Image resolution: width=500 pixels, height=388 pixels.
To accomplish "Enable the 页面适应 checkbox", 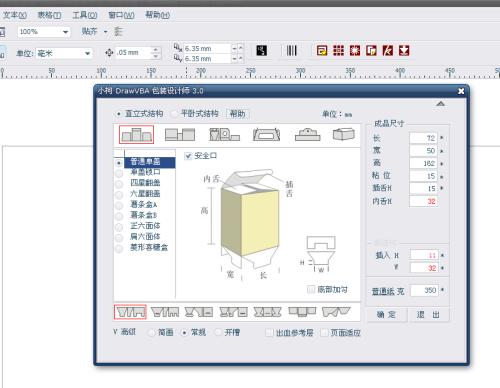I will click(324, 333).
